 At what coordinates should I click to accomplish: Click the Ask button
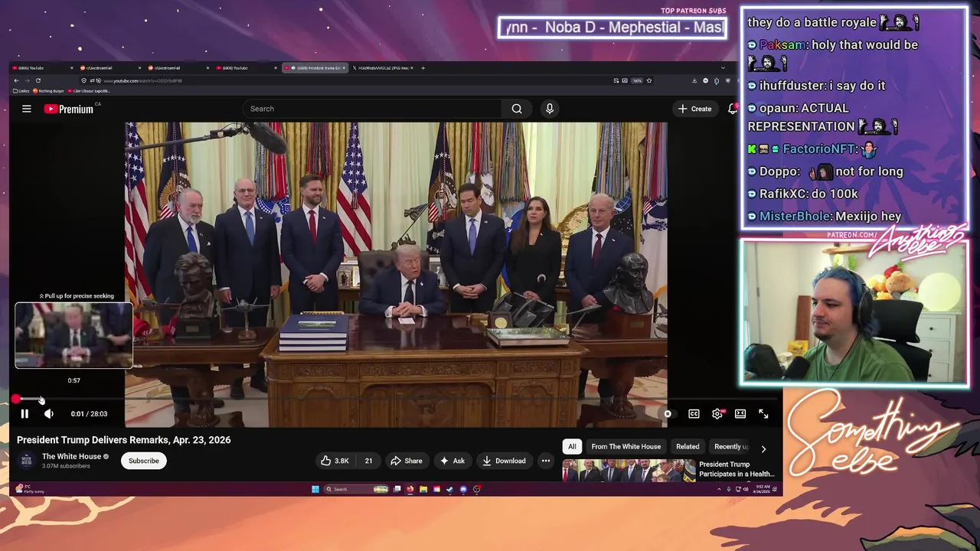(452, 461)
